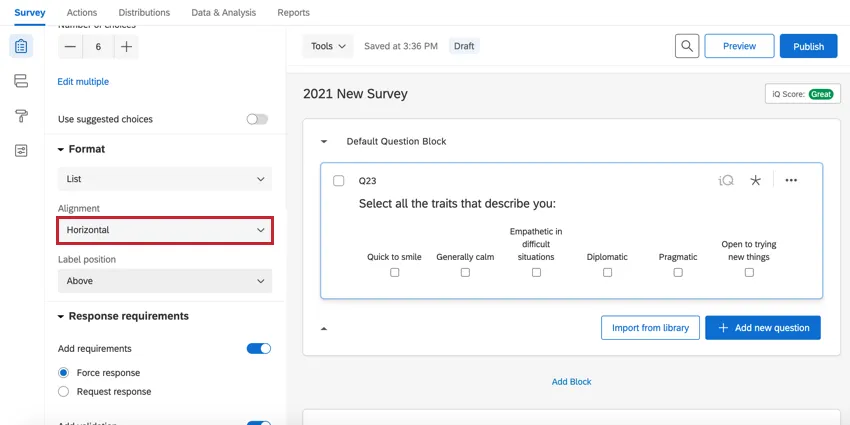Open the Tools dropdown menu
The width and height of the screenshot is (850, 425).
click(x=328, y=46)
